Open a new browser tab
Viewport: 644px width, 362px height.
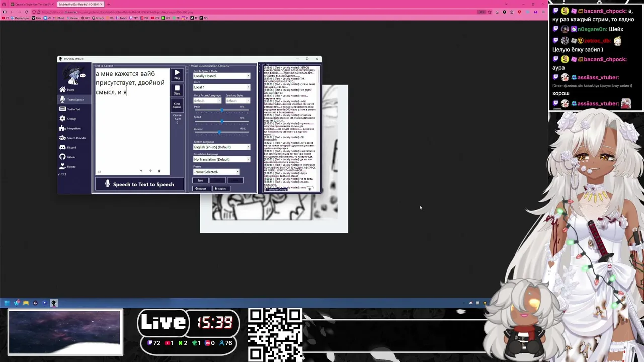click(108, 4)
